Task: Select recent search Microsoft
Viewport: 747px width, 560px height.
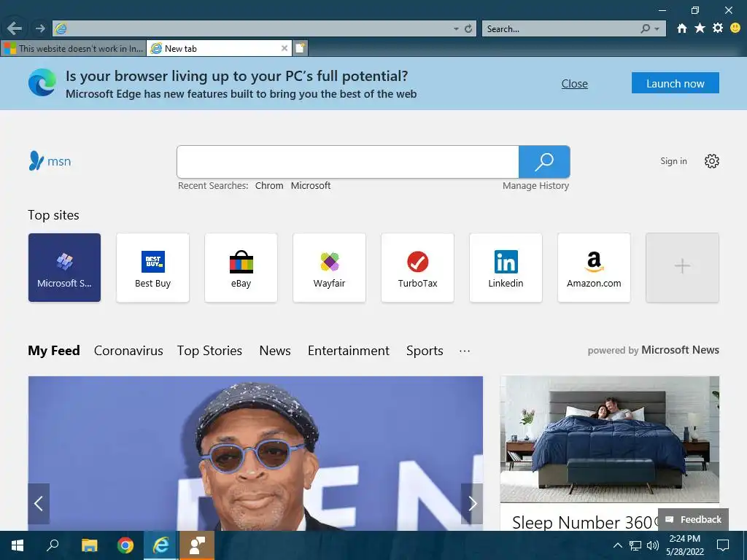Action: tap(311, 186)
